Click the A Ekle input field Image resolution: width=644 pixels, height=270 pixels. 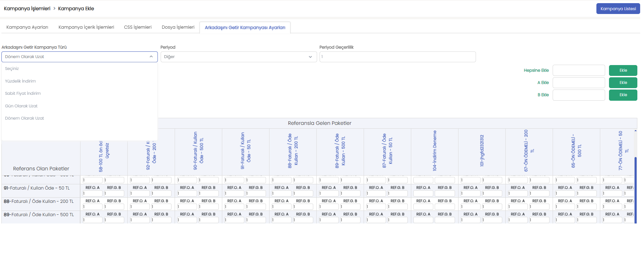[579, 83]
